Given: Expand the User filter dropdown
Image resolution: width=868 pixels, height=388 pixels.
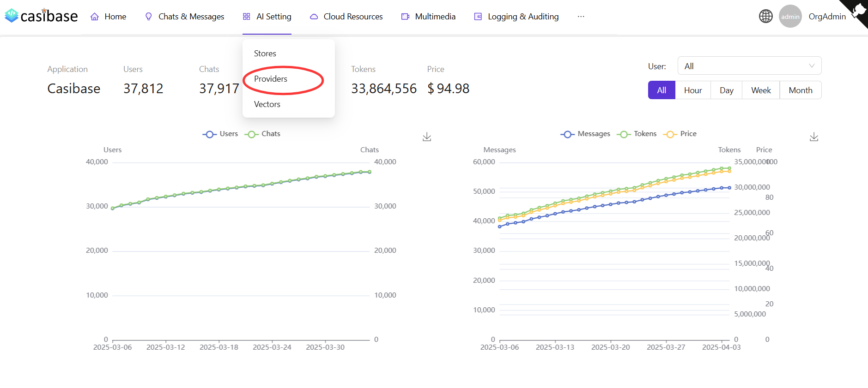Looking at the screenshot, I should coord(749,66).
